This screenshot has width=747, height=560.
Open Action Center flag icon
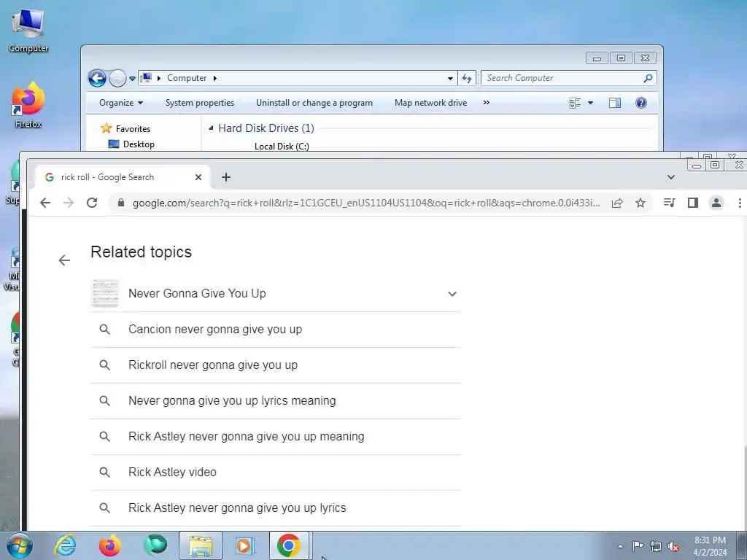638,546
